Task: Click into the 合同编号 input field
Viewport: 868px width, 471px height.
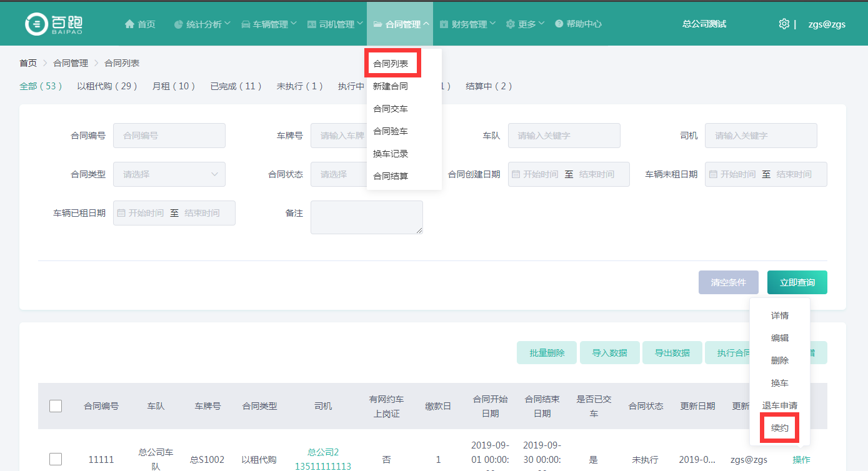Action: point(169,136)
